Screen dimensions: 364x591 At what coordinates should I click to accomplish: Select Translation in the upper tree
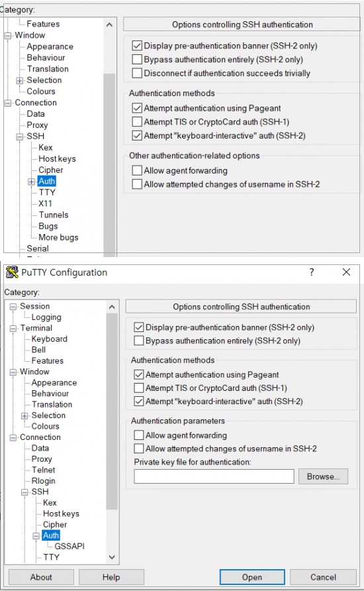tap(48, 69)
